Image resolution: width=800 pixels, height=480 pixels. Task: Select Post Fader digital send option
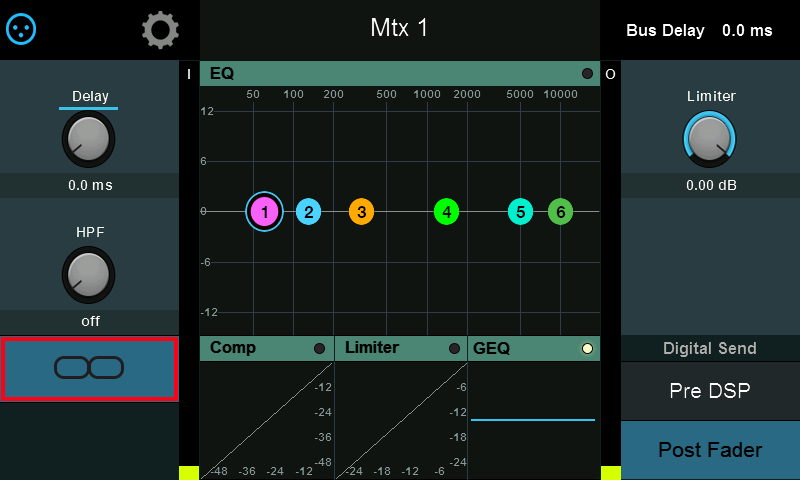point(710,450)
